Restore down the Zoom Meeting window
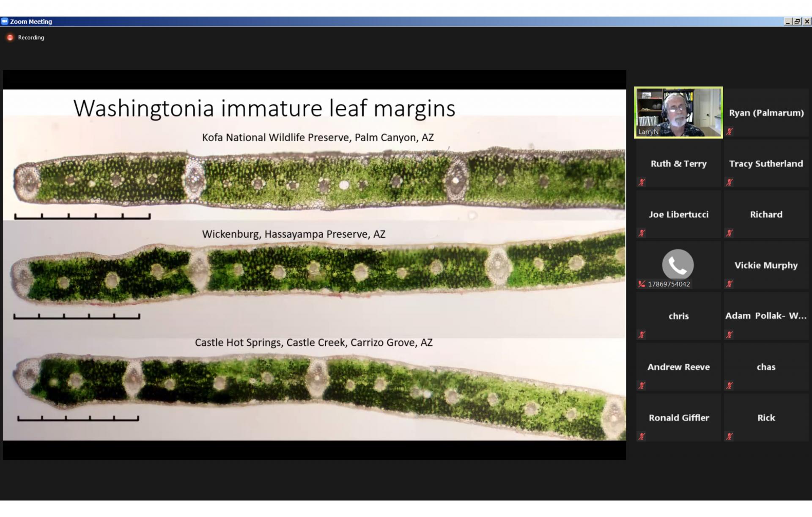The width and height of the screenshot is (812, 517). pos(797,22)
